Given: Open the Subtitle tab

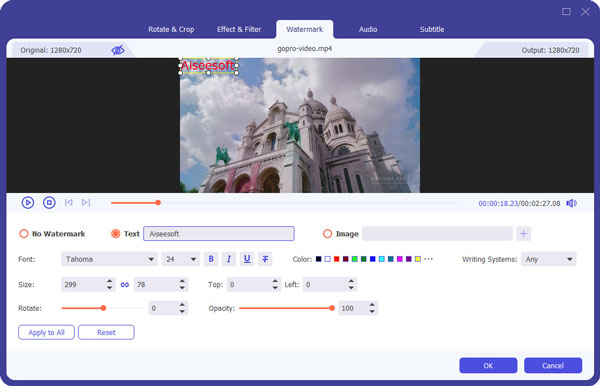Looking at the screenshot, I should pos(432,29).
